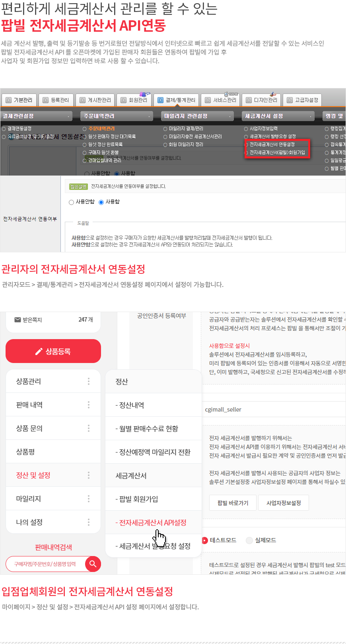Open 주문내역관리 orange menu item
The height and width of the screenshot is (644, 346).
(101, 129)
